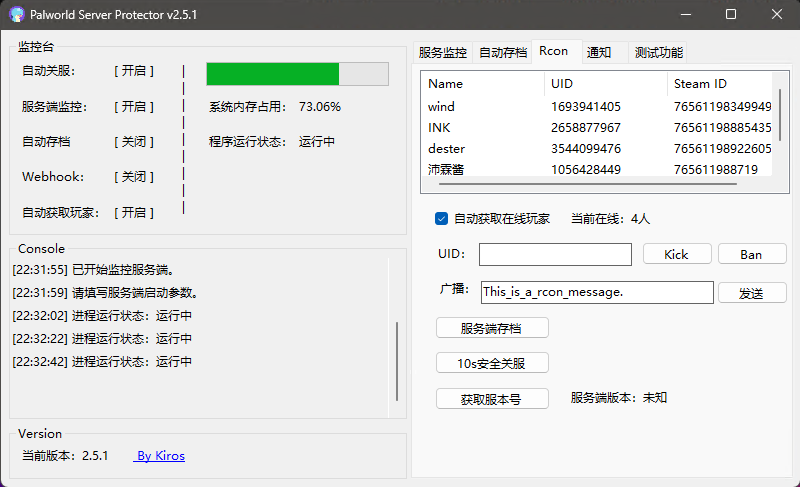
Task: Click UID 1693941405 cell
Action: click(x=586, y=107)
